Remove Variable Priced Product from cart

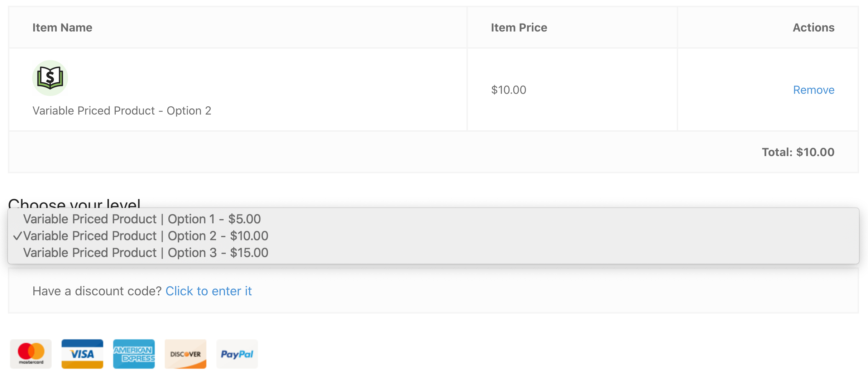click(814, 90)
